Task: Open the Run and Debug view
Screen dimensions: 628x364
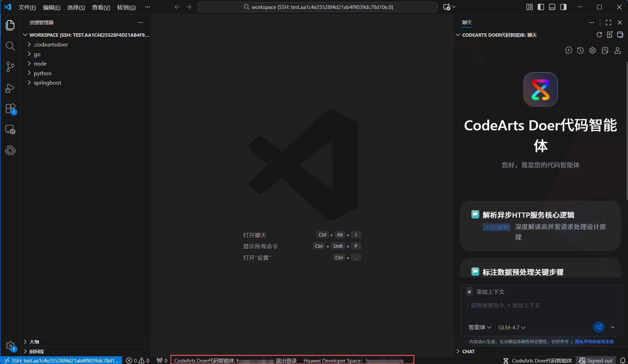Action: pos(10,88)
